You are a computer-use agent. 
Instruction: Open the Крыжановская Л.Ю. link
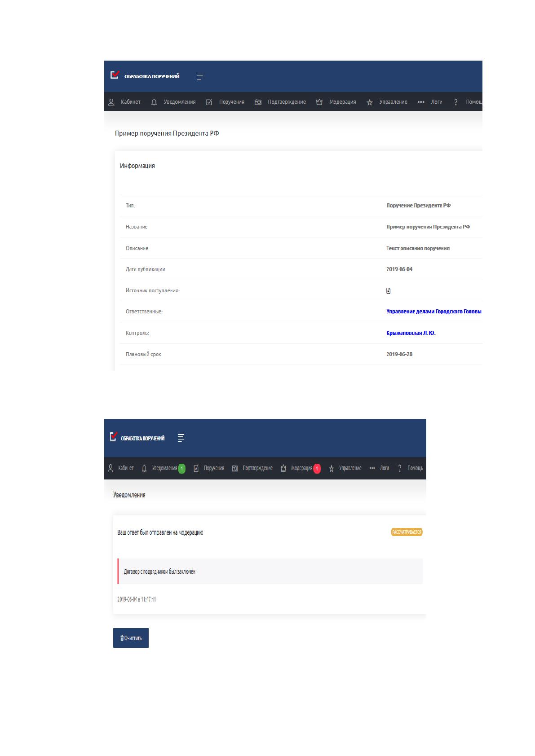(x=411, y=333)
